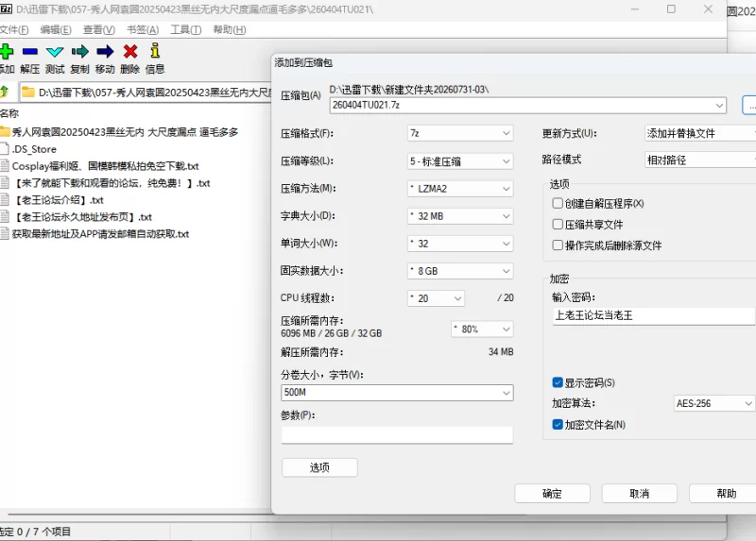Uncheck the 显示密码(S) checkbox
Viewport: 756px width, 541px height.
click(x=558, y=382)
